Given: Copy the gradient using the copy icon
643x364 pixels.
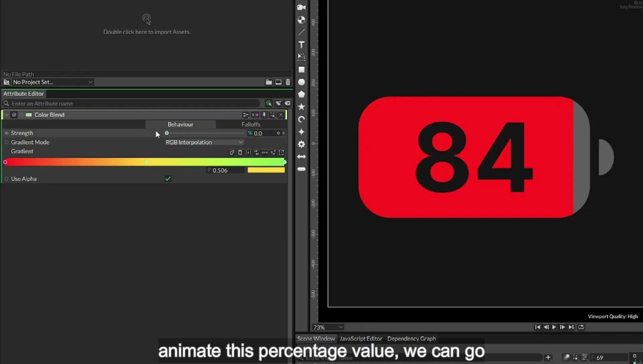Looking at the screenshot, I should click(231, 153).
